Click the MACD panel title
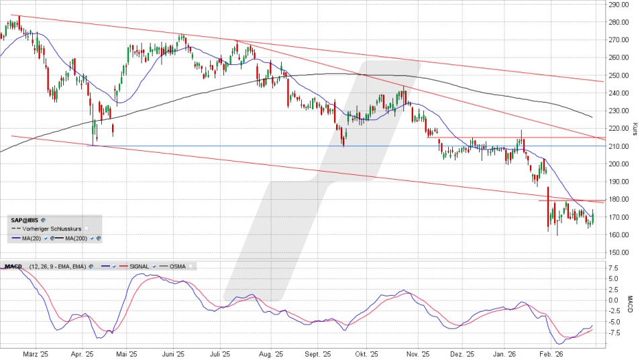Image resolution: width=644 pixels, height=362 pixels. pyautogui.click(x=13, y=266)
